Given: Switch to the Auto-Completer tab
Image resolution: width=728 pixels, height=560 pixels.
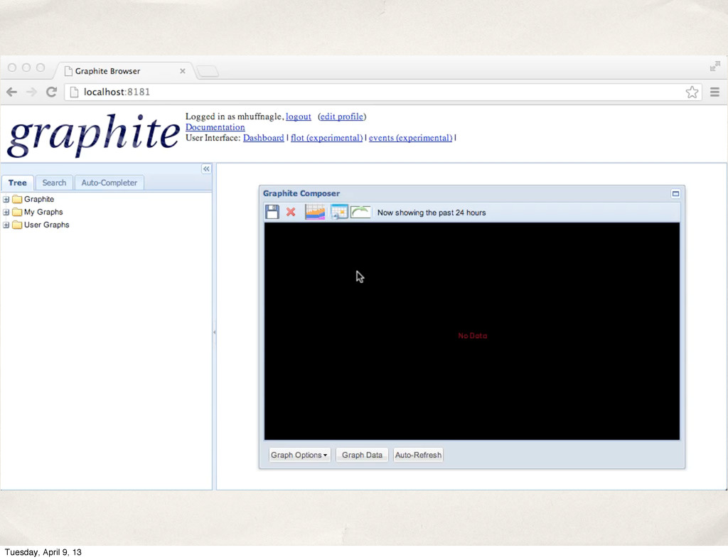Looking at the screenshot, I should click(109, 183).
